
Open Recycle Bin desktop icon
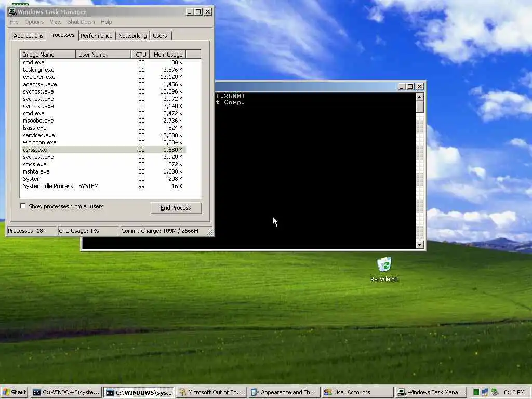pos(384,270)
